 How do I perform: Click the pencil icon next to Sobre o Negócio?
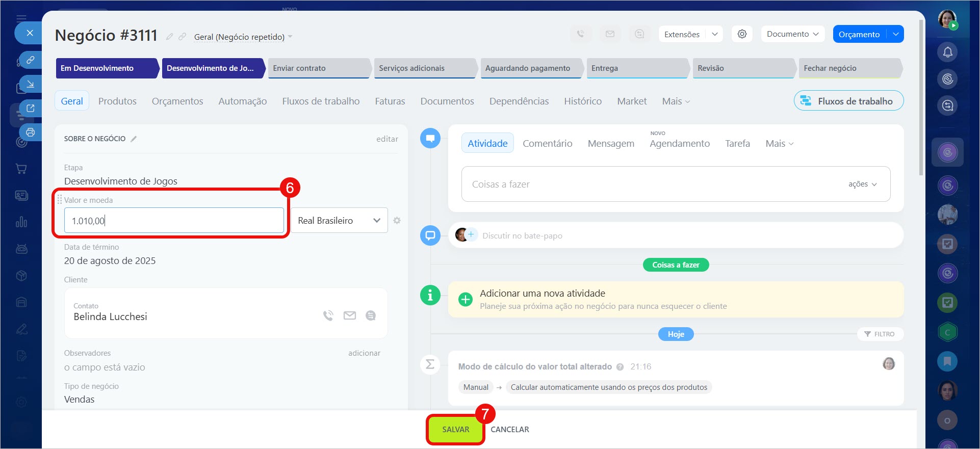[134, 139]
